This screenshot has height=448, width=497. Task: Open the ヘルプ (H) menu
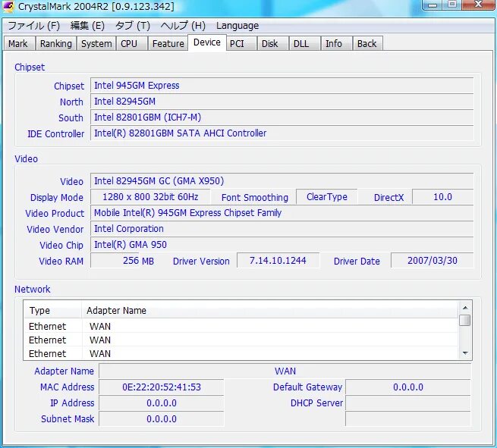pyautogui.click(x=183, y=26)
